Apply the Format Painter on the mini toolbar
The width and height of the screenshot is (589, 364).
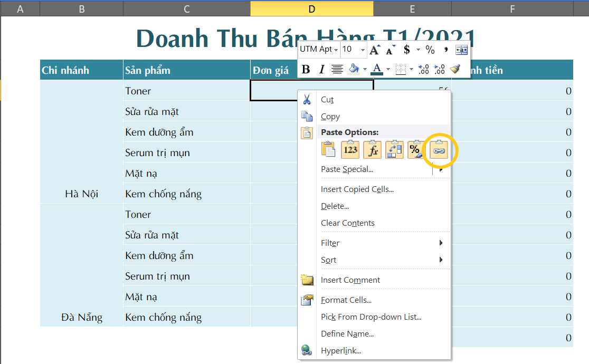(x=454, y=69)
